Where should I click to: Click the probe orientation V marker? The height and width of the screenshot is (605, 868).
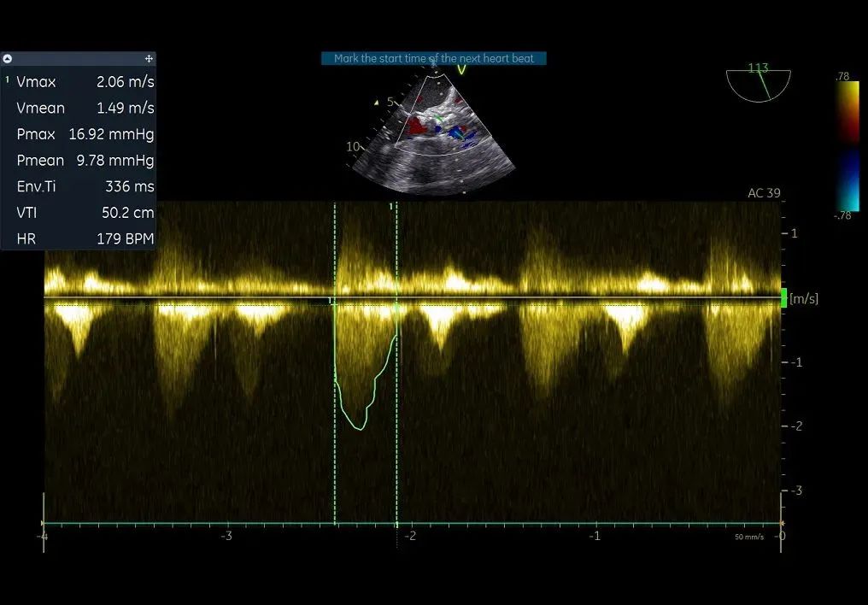(x=461, y=70)
